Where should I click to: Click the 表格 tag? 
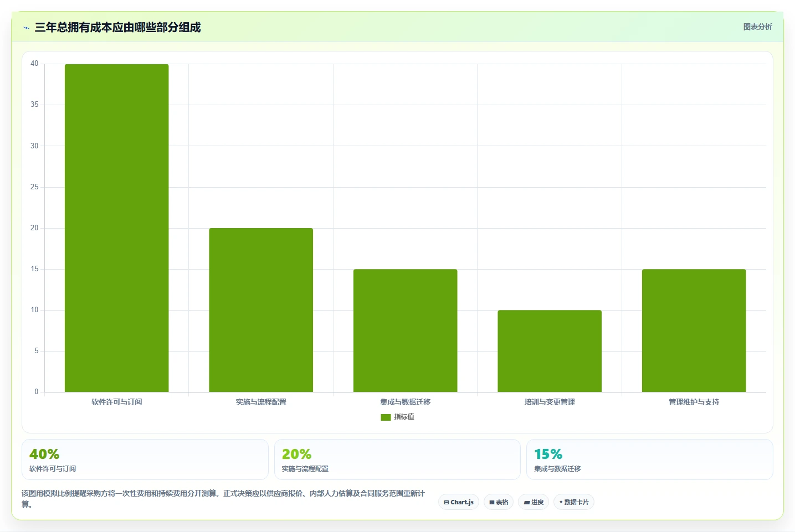tap(499, 502)
